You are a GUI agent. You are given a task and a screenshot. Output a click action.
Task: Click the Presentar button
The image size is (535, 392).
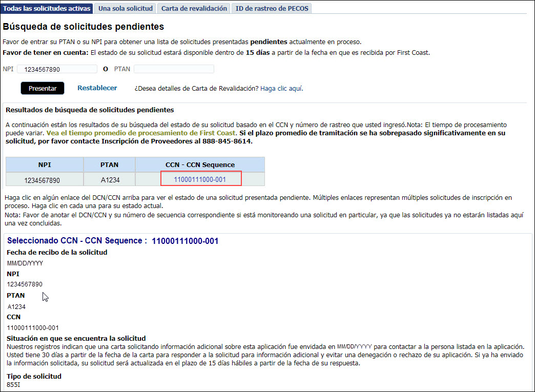click(x=42, y=88)
